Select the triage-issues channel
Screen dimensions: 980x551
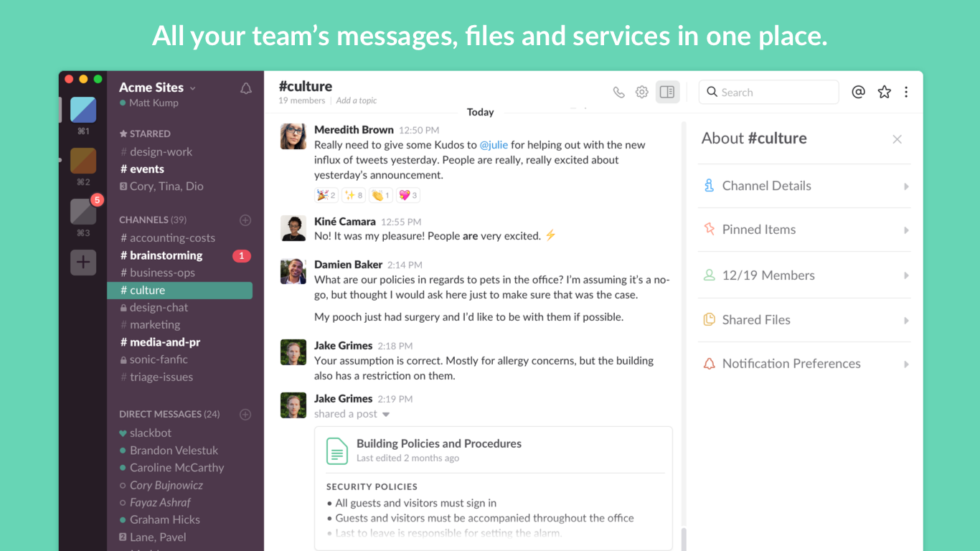[156, 377]
